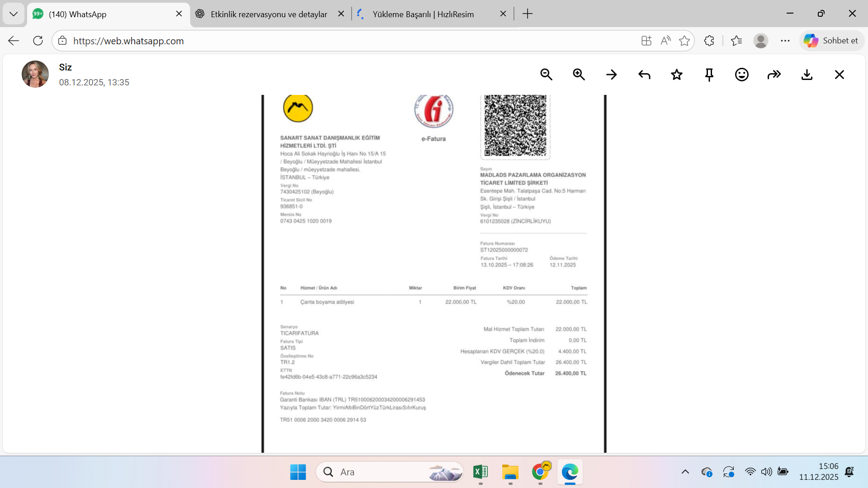
Task: Click the e-Fatura logo
Action: tap(434, 111)
